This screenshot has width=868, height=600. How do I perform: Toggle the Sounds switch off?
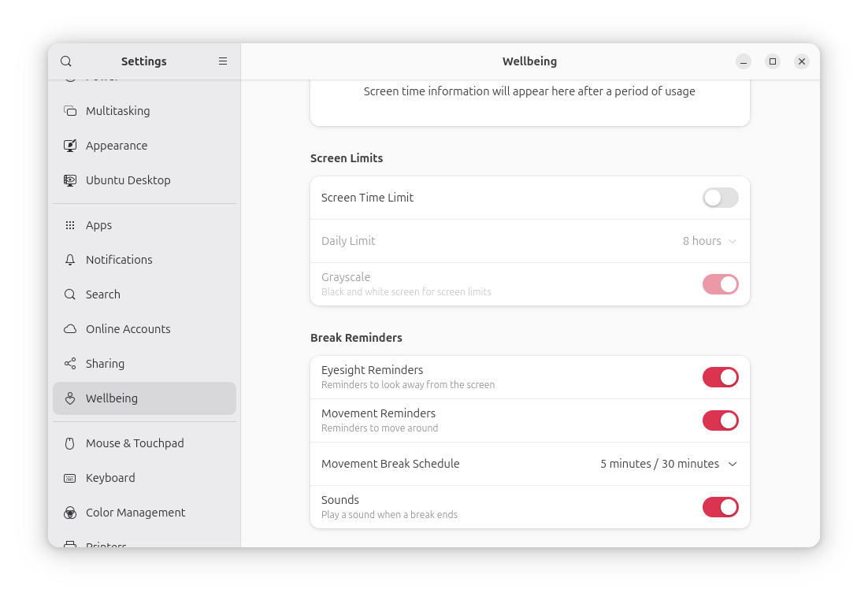720,507
